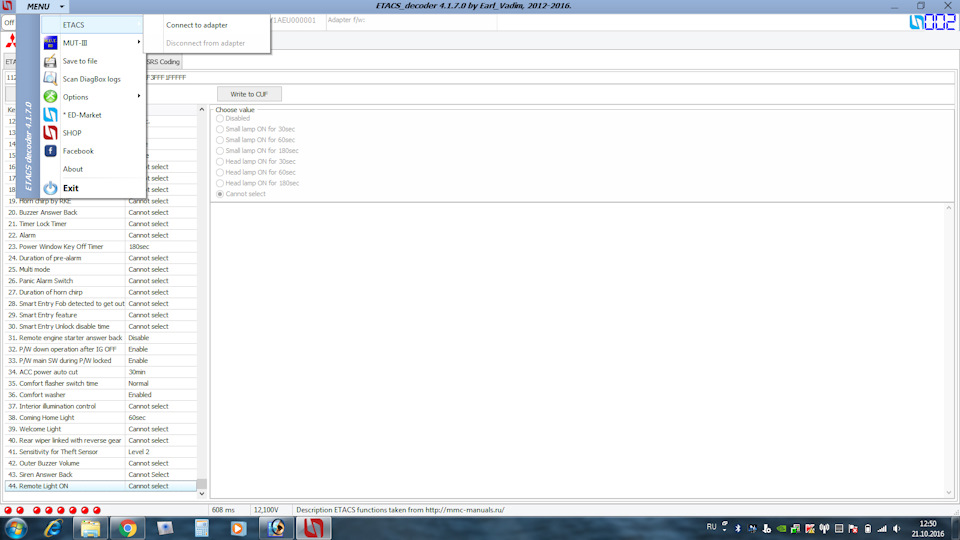Expand the Options submenu
Screen dimensions: 960x540
[x=93, y=97]
